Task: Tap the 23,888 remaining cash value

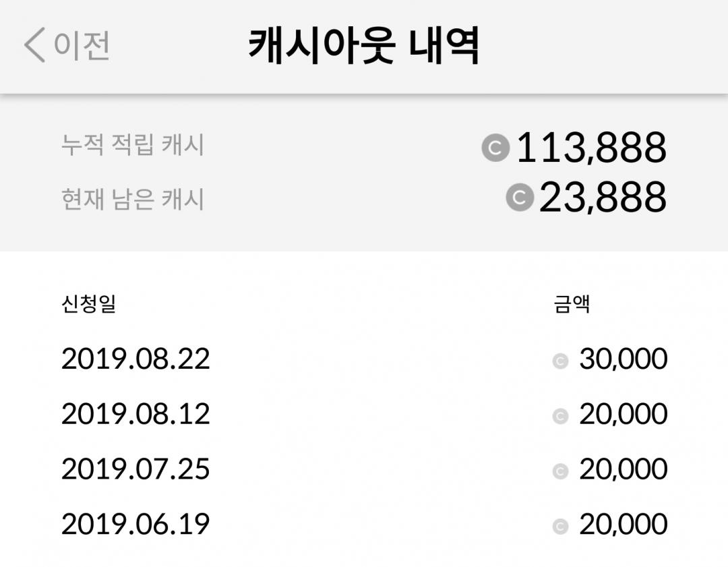Action: (603, 197)
